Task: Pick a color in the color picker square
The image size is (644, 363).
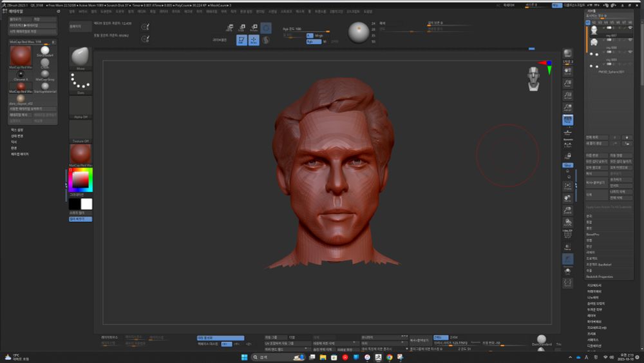Action: pos(80,179)
